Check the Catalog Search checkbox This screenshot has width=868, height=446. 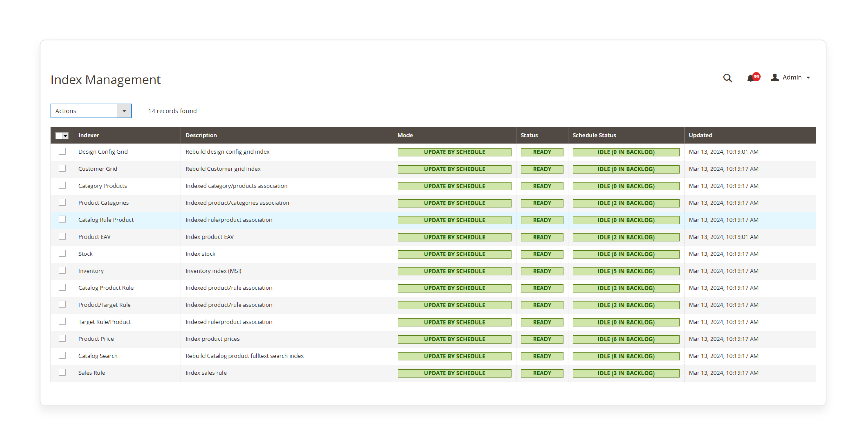[62, 355]
